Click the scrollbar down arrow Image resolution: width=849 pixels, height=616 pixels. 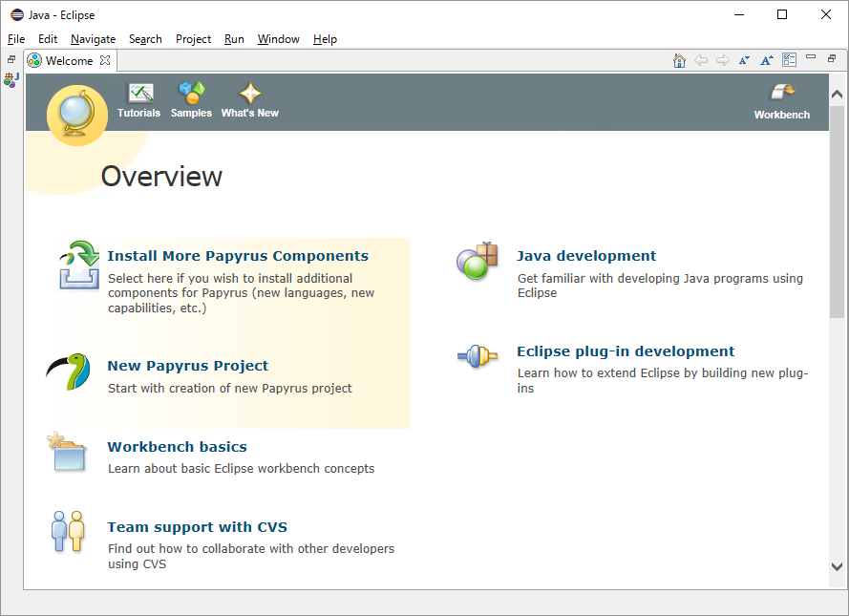point(837,566)
